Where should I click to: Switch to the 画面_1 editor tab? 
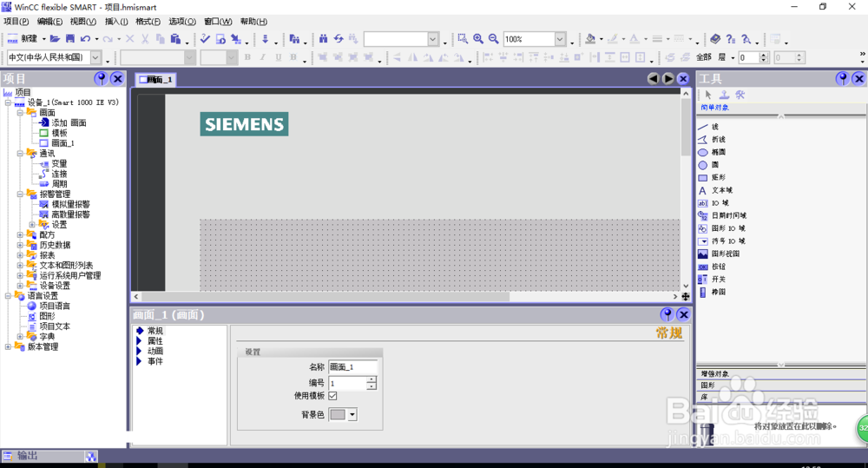156,80
